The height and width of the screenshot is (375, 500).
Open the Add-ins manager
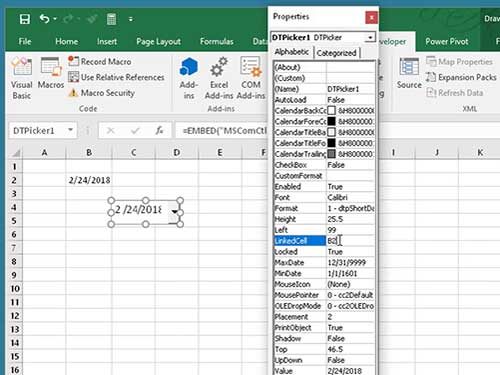point(189,78)
